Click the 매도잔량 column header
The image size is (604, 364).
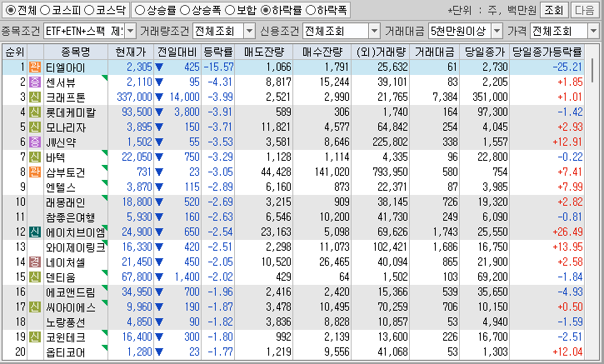tap(263, 52)
